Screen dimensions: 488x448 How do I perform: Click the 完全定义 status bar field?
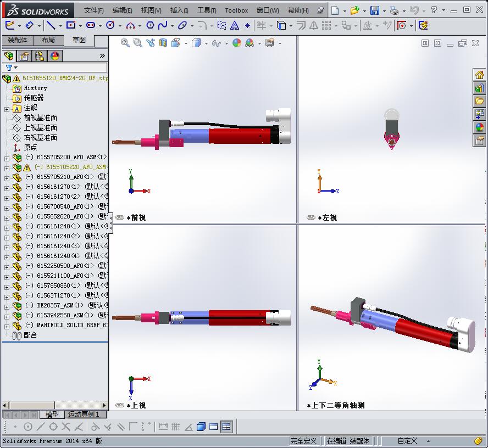coord(303,441)
